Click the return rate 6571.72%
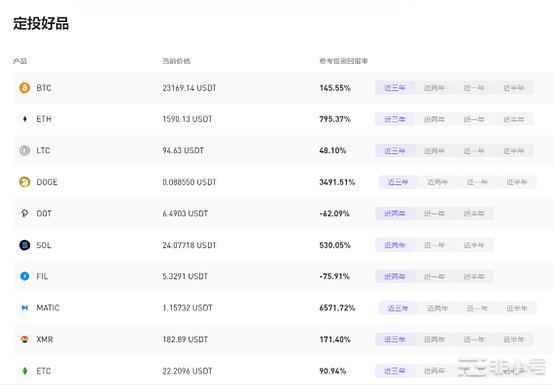 [337, 308]
